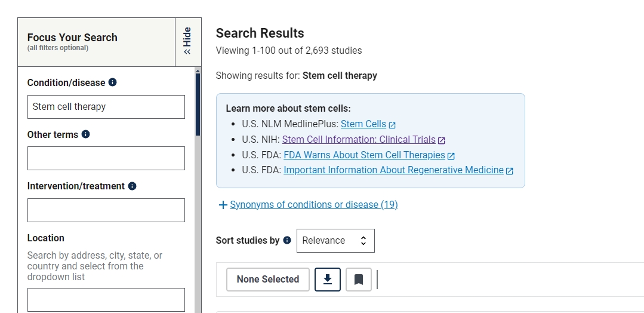This screenshot has width=644, height=313.
Task: Click external icon after FDA Warns link
Action: pos(451,155)
